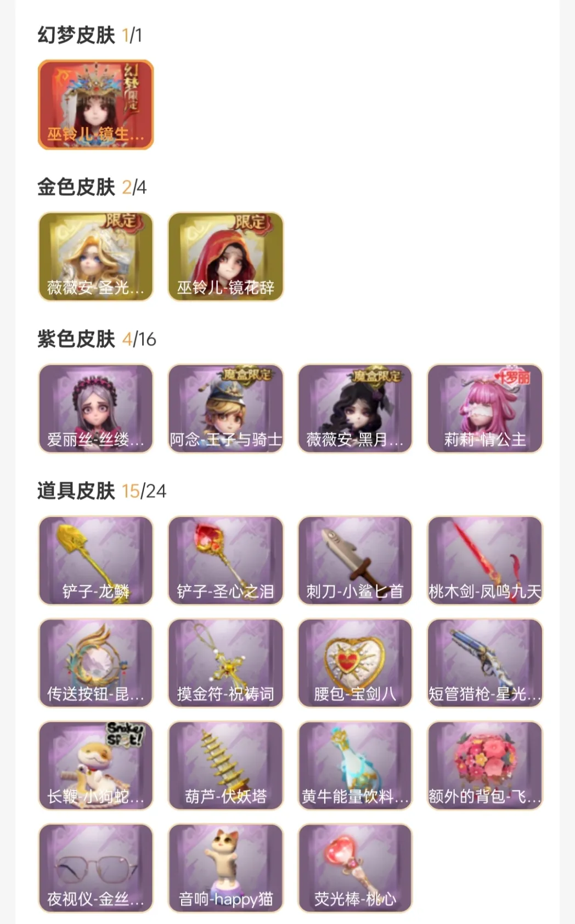Select the 巫铃儿-镜花辞 gold skin

pyautogui.click(x=226, y=257)
